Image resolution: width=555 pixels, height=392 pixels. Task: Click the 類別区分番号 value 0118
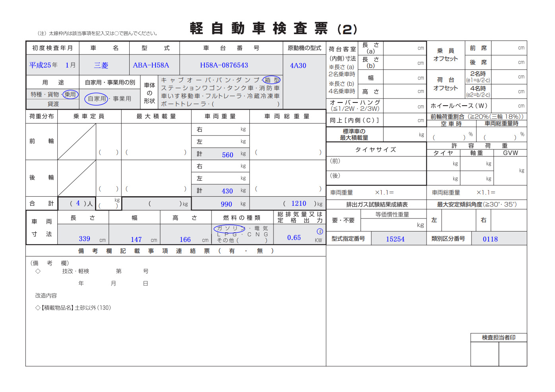[x=490, y=239]
